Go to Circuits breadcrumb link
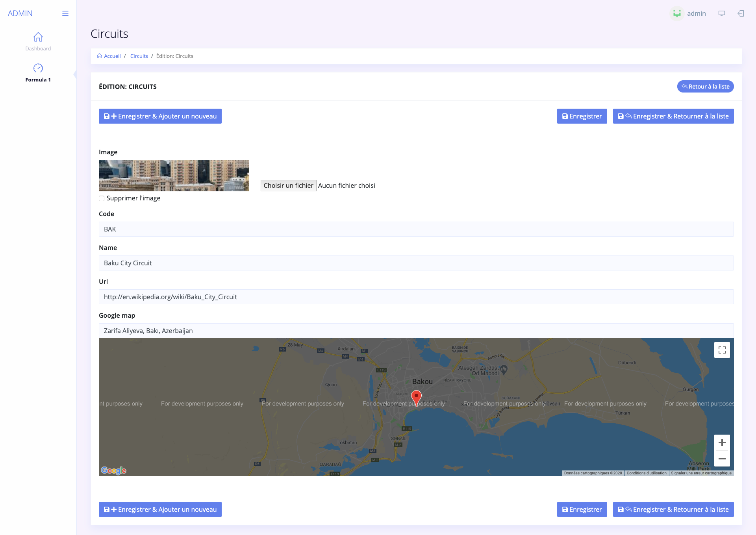 click(139, 56)
